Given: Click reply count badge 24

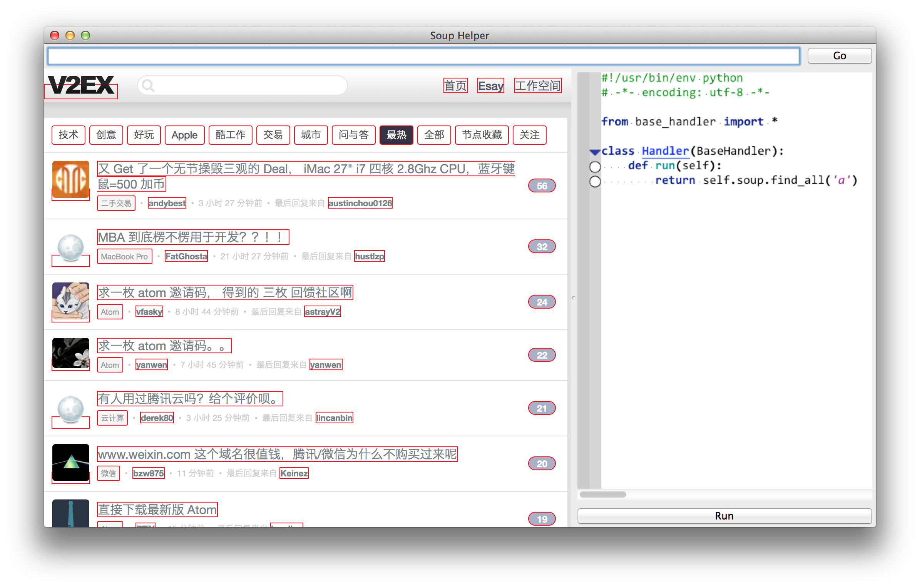Looking at the screenshot, I should click(x=542, y=302).
